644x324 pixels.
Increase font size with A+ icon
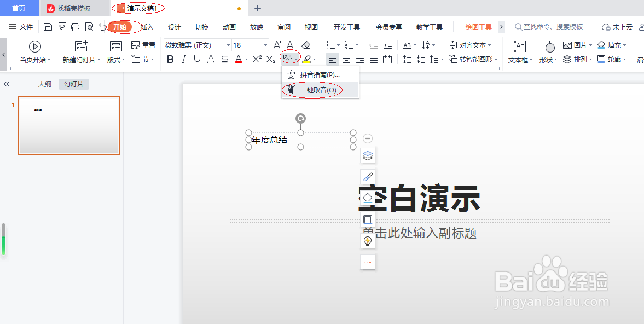(277, 45)
